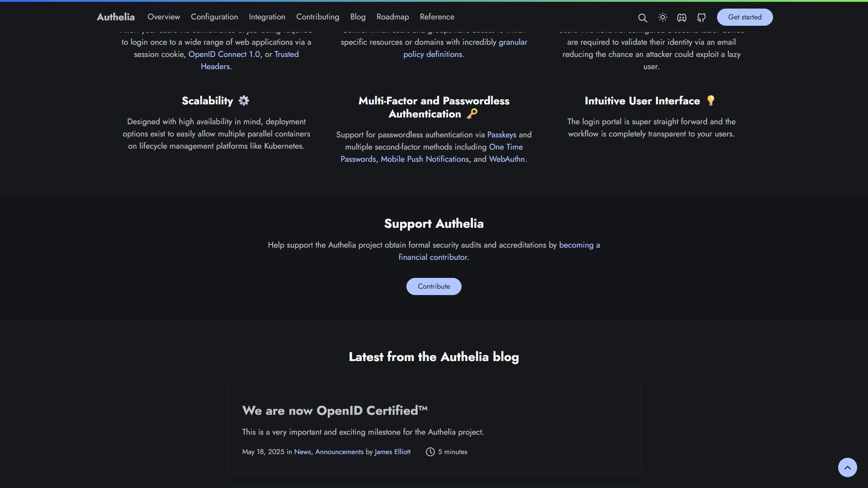Open the Contributing menu item
The width and height of the screenshot is (868, 488).
317,17
